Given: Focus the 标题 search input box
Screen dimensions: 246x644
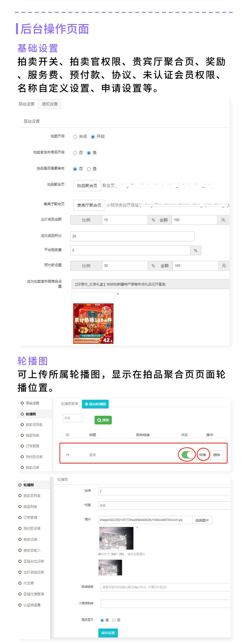Looking at the screenshot, I should [x=72, y=418].
